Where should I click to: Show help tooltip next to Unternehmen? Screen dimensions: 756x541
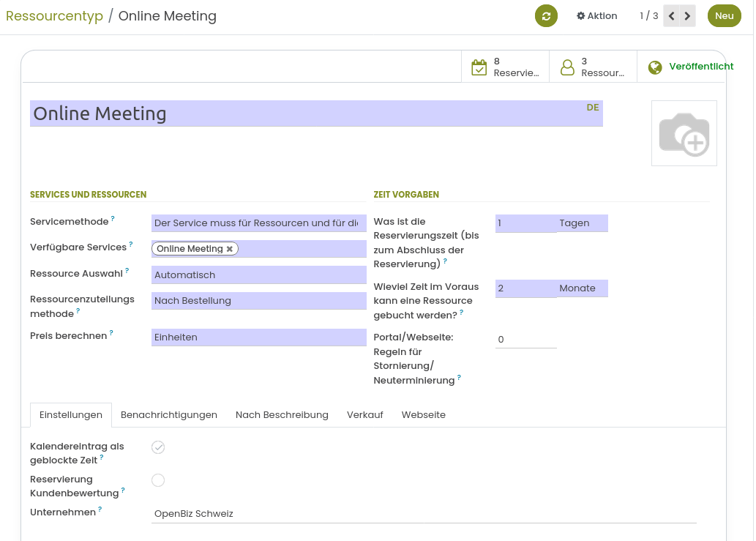(100, 510)
